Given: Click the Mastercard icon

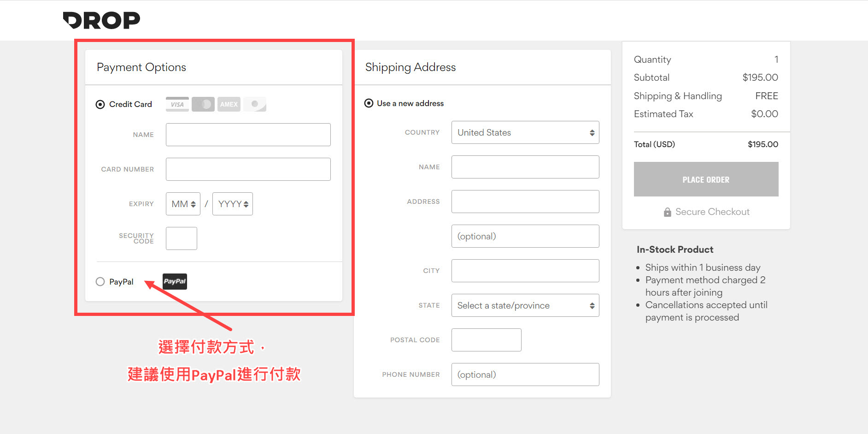Looking at the screenshot, I should (203, 104).
